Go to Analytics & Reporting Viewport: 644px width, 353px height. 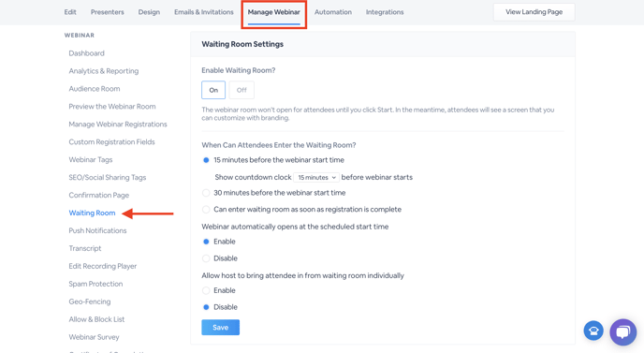click(x=104, y=70)
